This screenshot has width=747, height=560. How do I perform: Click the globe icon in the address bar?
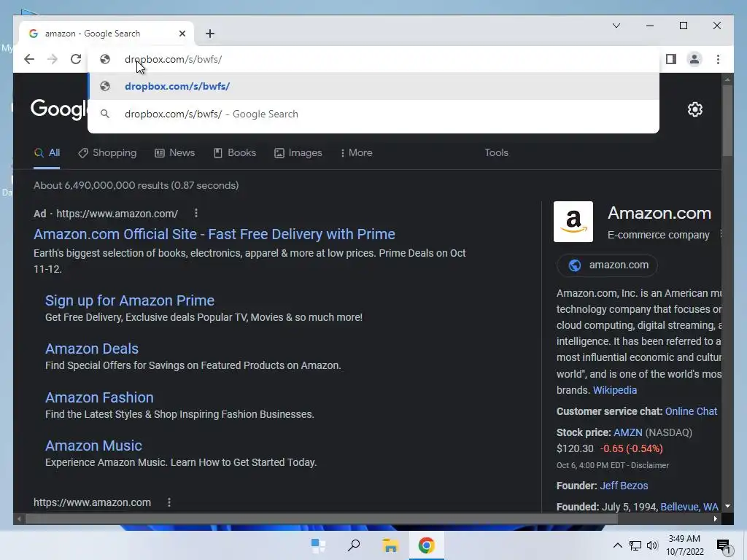pos(105,59)
